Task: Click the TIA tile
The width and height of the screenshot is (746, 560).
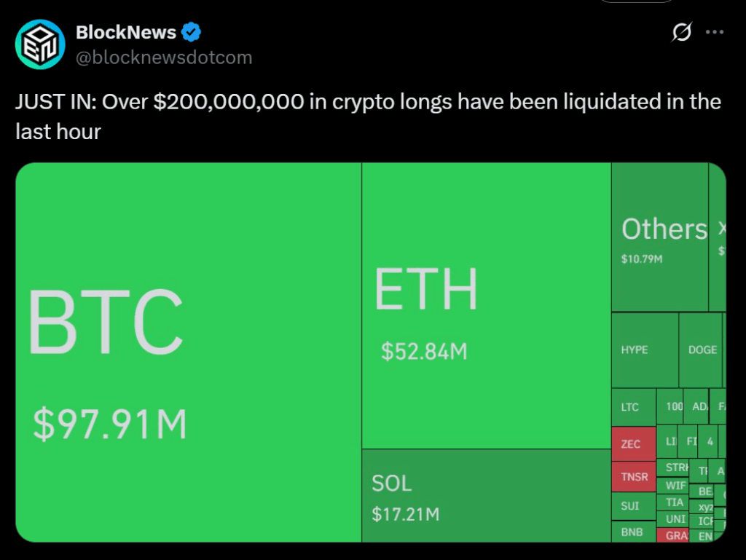Action: [x=675, y=502]
